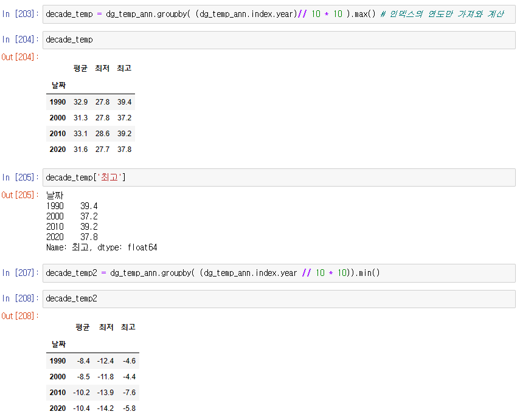Screen dimensions: 520x420
Task: Click value -11.8 in the 2000 row
Action: tap(105, 377)
